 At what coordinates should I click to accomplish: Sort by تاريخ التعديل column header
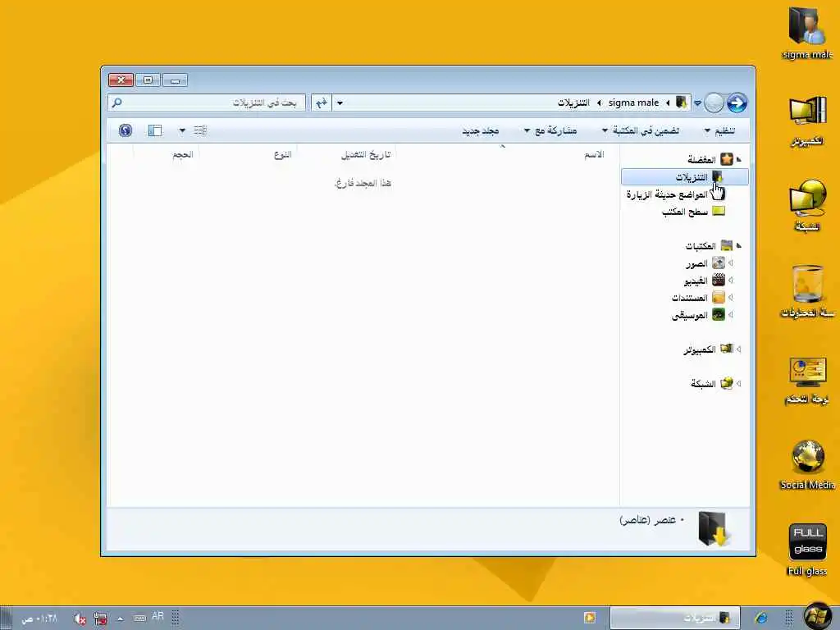366,154
